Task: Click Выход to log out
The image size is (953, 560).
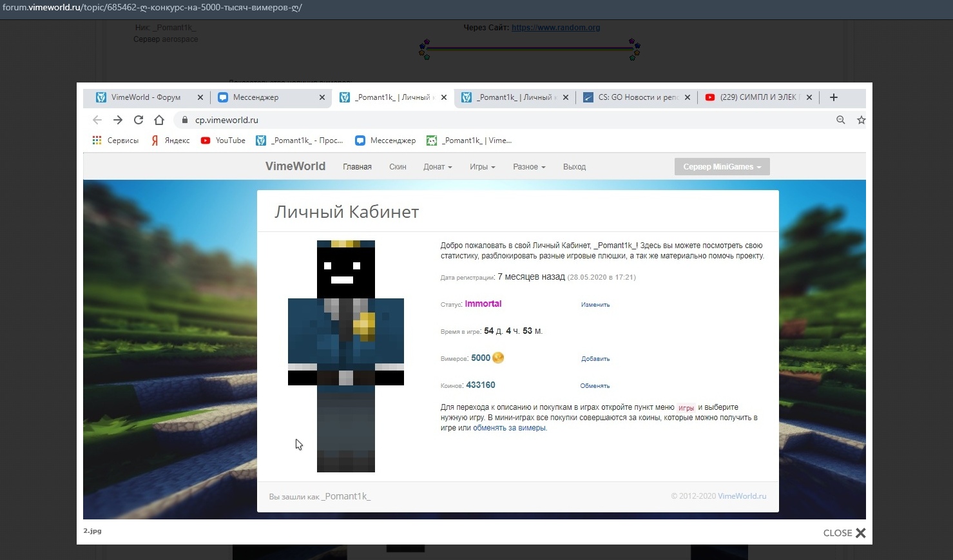Action: pos(574,167)
